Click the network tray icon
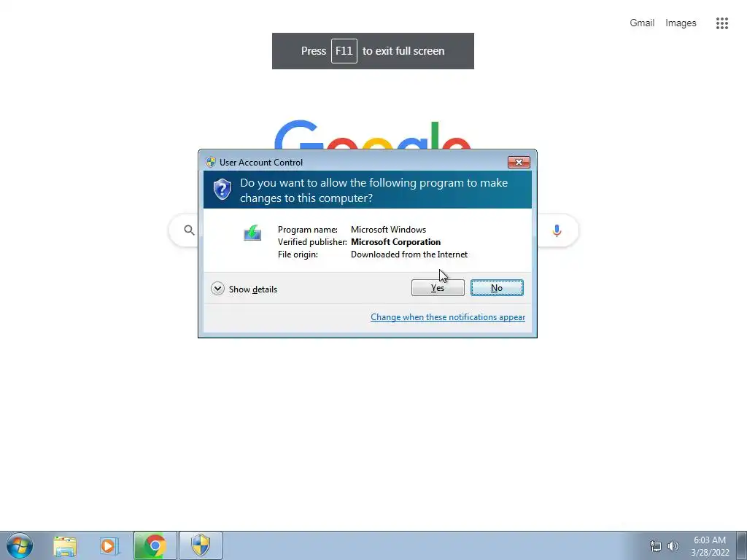Image resolution: width=747 pixels, height=560 pixels. tap(656, 546)
